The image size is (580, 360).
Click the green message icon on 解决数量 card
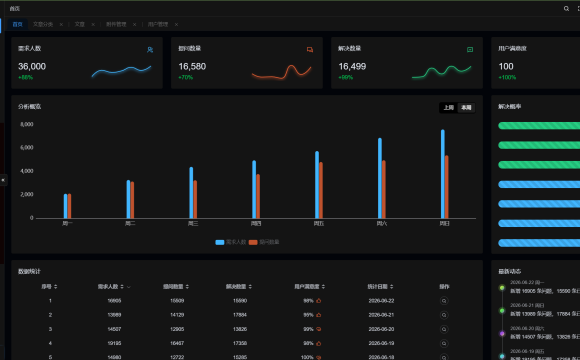[470, 50]
